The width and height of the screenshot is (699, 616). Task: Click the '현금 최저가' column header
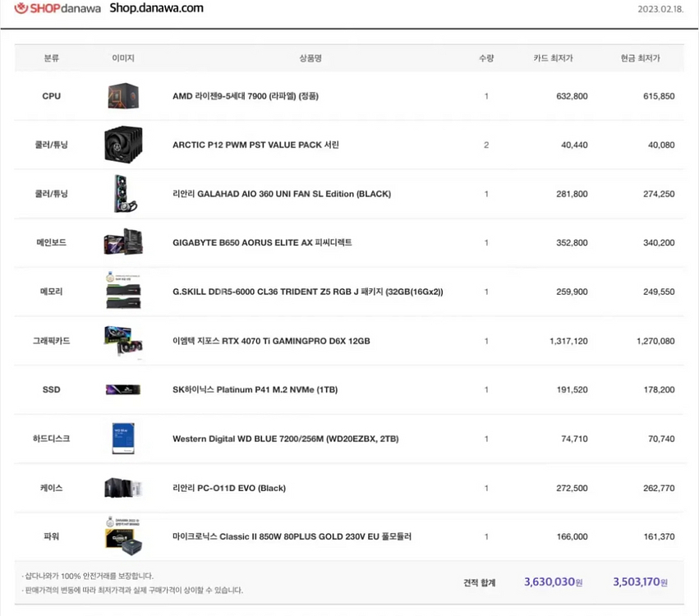[640, 58]
